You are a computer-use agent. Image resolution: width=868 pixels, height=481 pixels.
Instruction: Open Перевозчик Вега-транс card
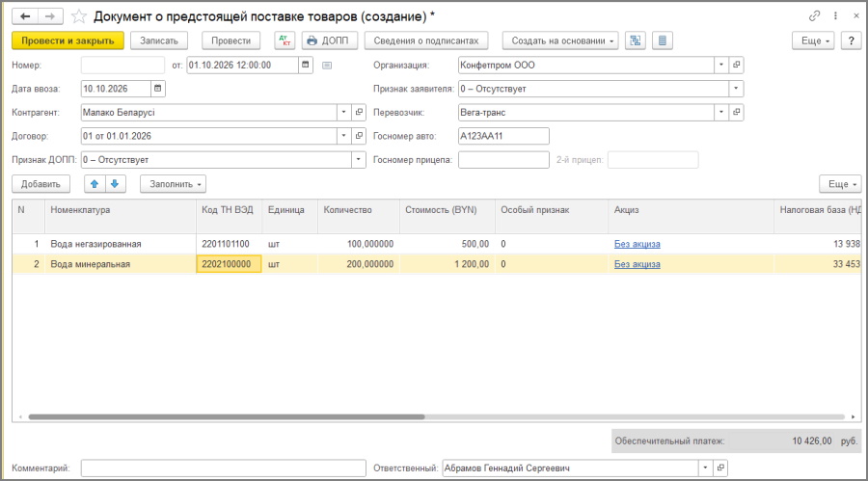pos(736,113)
